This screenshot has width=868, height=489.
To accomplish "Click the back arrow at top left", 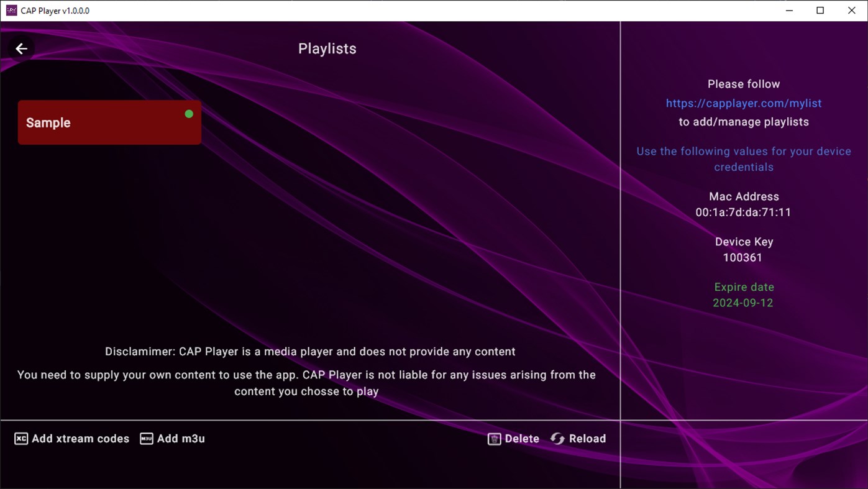I will coord(21,48).
